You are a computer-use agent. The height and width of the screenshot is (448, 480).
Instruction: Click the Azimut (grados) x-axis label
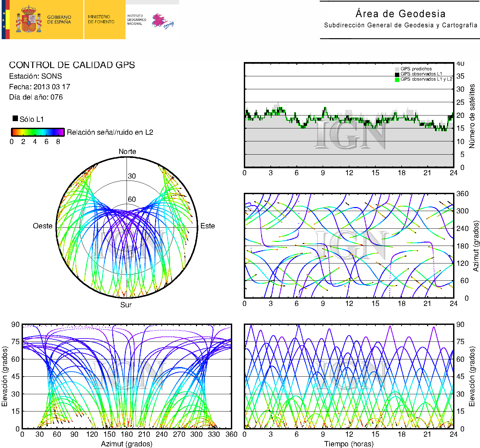(x=127, y=444)
